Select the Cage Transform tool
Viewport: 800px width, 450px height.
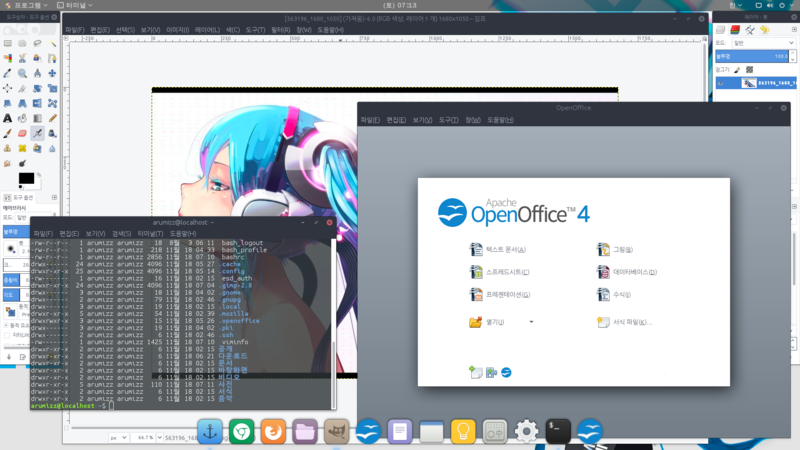(x=52, y=103)
